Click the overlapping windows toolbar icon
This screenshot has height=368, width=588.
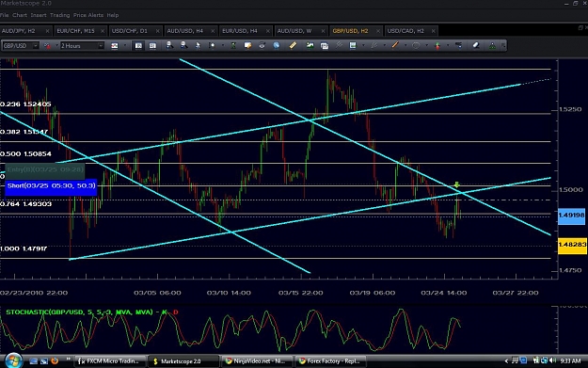[325, 46]
